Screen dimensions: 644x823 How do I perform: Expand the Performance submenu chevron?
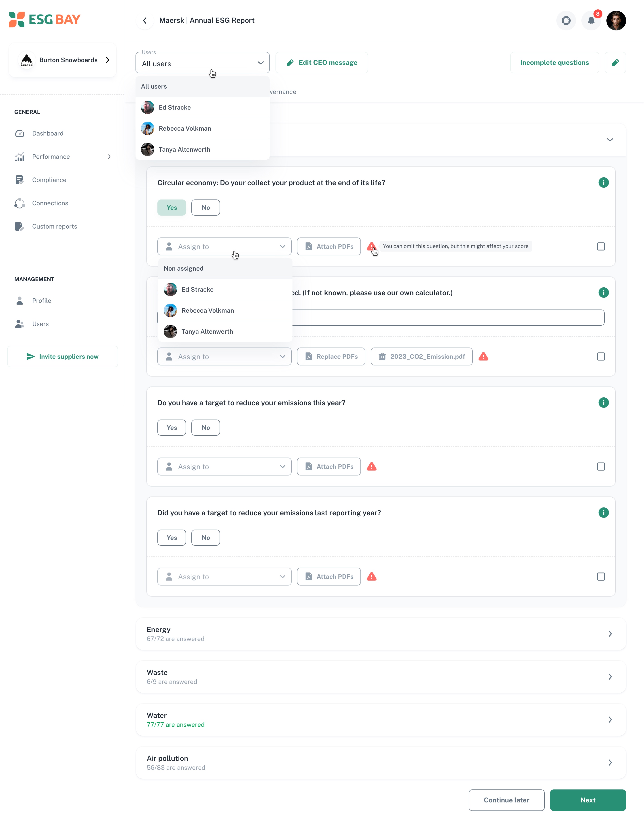click(x=109, y=157)
